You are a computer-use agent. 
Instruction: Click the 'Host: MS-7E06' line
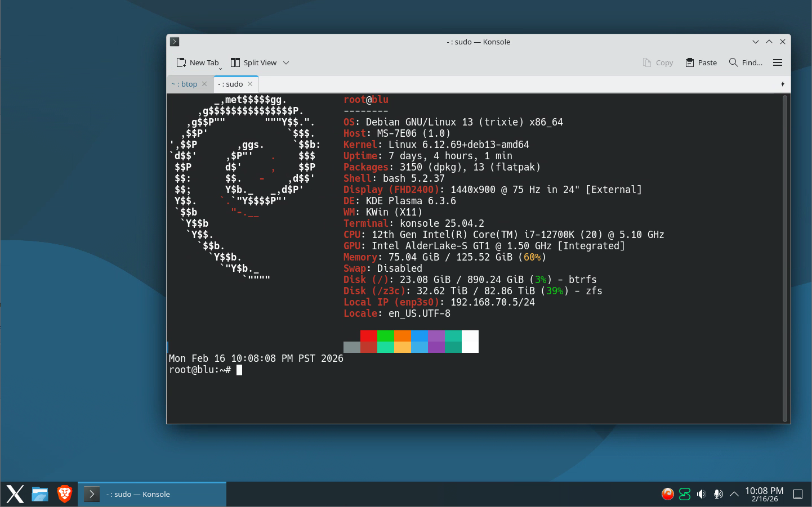pos(397,133)
